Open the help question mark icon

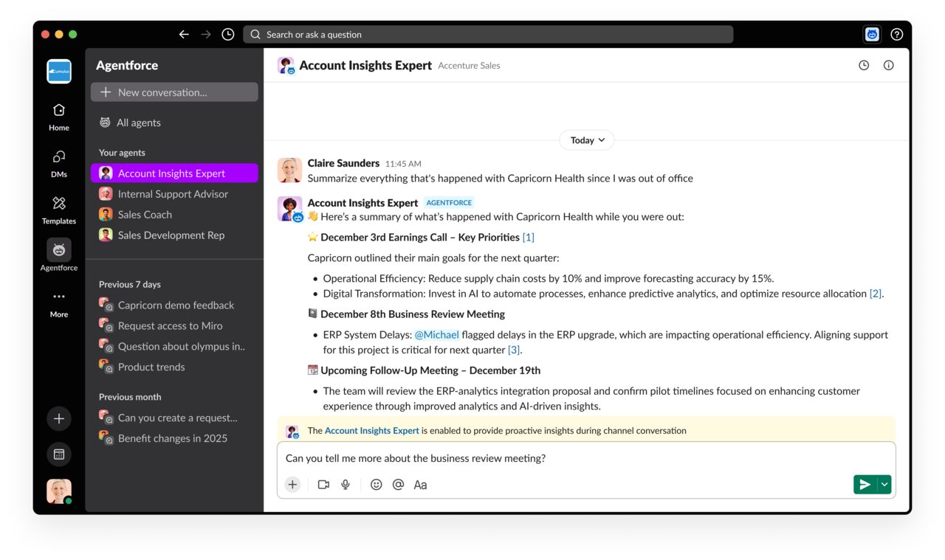click(x=896, y=35)
